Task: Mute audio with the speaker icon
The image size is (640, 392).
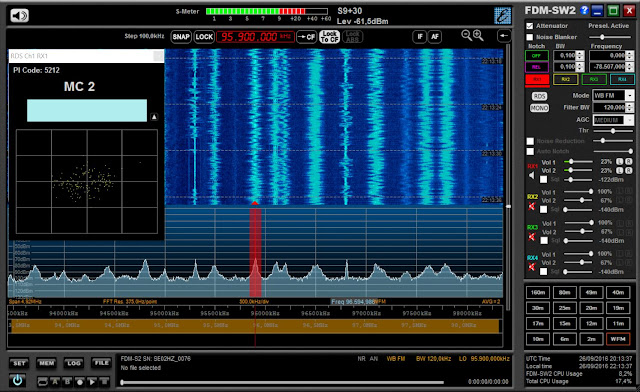Action: click(19, 16)
